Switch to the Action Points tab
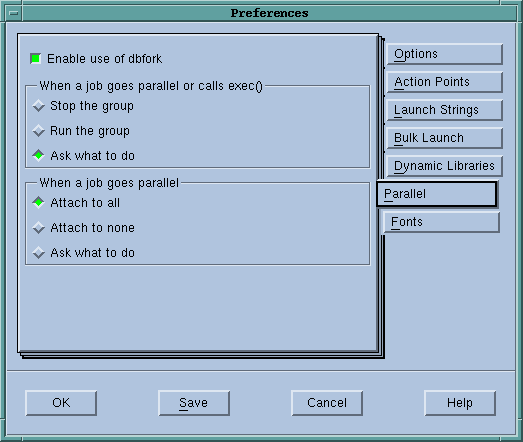Image resolution: width=523 pixels, height=442 pixels. [x=444, y=82]
